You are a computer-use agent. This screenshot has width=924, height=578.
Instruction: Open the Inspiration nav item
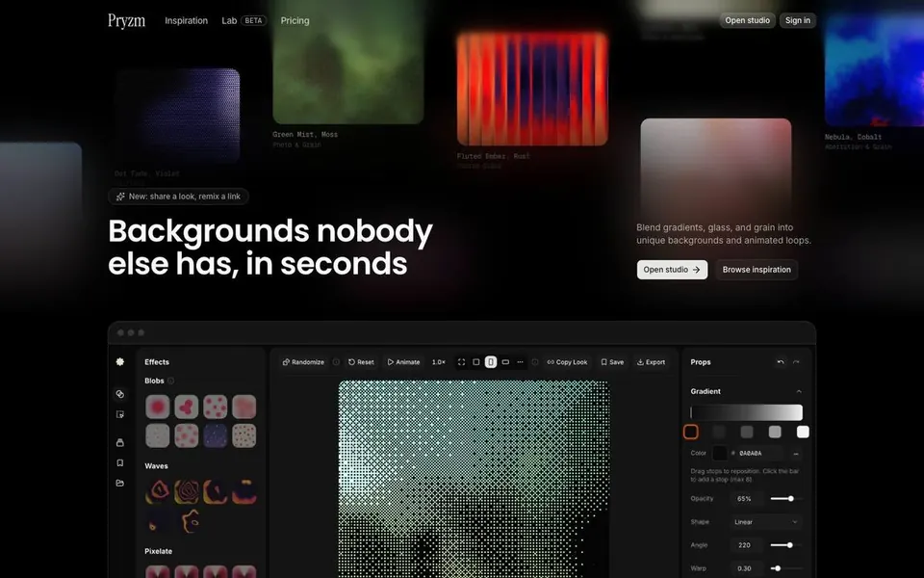pyautogui.click(x=186, y=20)
